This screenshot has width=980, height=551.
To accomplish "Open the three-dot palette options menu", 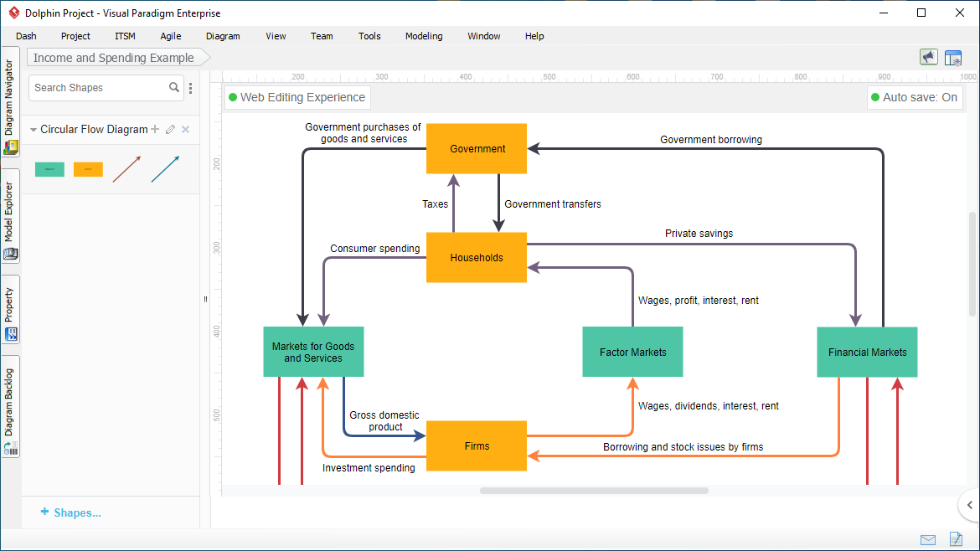I will [191, 88].
